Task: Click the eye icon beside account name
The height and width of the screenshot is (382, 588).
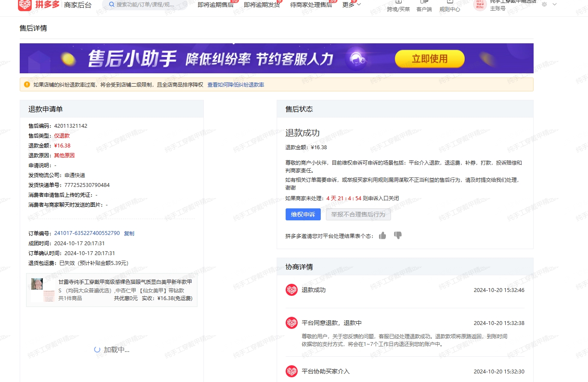Action: pyautogui.click(x=544, y=4)
